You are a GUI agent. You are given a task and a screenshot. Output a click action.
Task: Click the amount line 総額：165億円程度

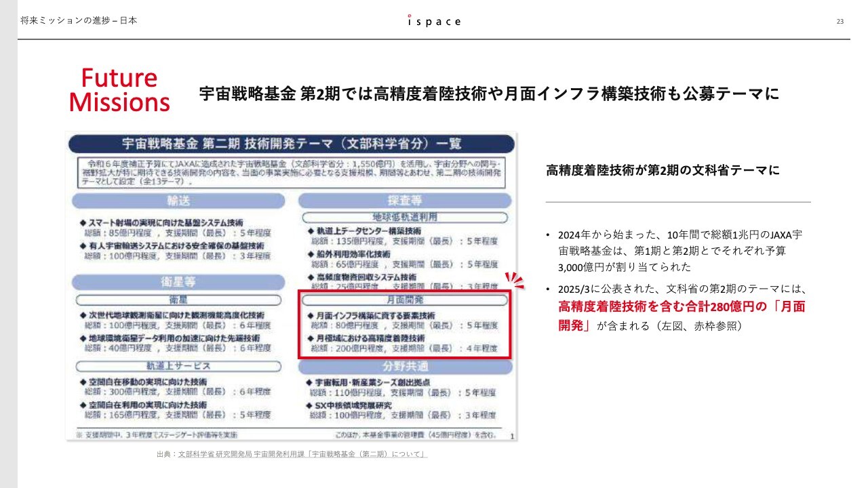178,414
